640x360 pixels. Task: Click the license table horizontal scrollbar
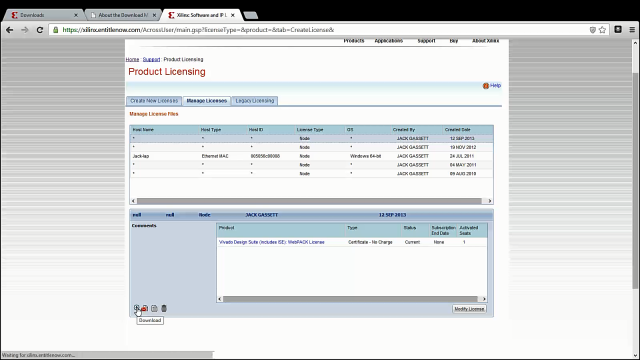pos(309,201)
